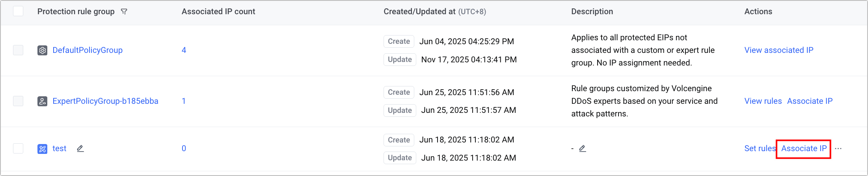Open the test rule group link
This screenshot has height=176, width=868.
(x=60, y=148)
